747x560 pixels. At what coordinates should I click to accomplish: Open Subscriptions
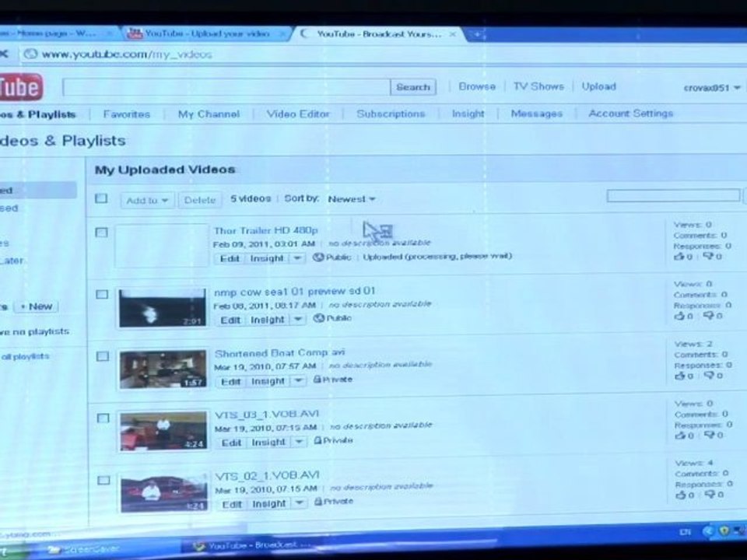click(391, 114)
